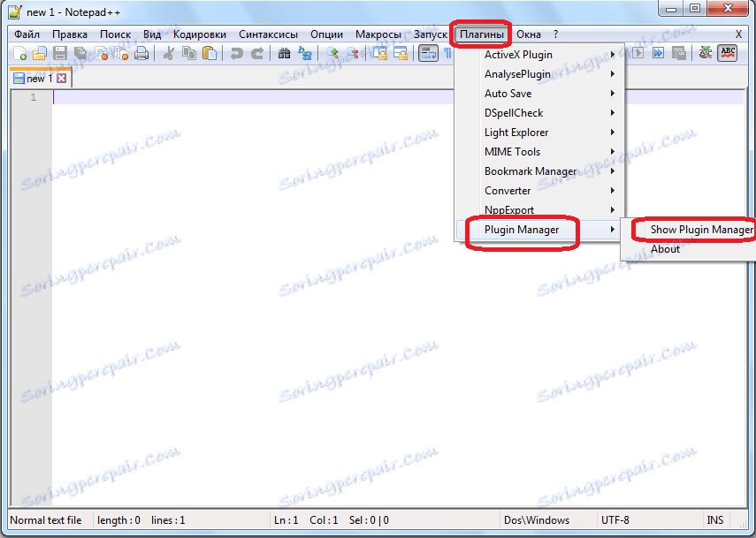756x538 pixels.
Task: Click the AnalysePlugin toolbar icon
Action: (x=706, y=53)
